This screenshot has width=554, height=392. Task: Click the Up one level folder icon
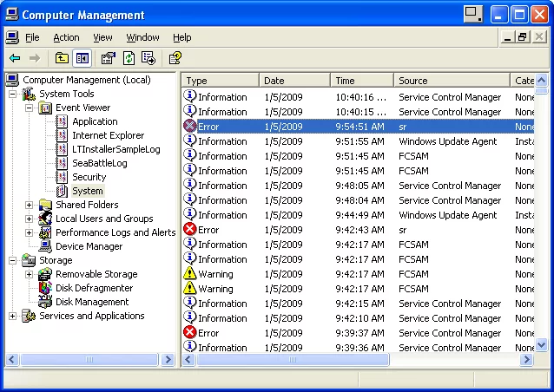click(62, 58)
